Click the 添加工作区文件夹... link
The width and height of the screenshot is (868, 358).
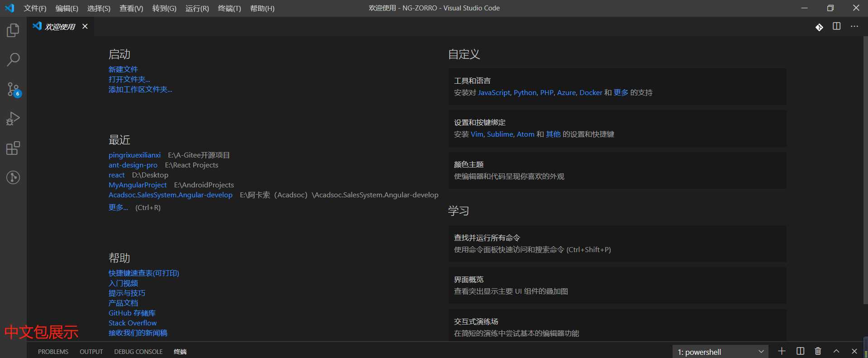[x=140, y=89]
